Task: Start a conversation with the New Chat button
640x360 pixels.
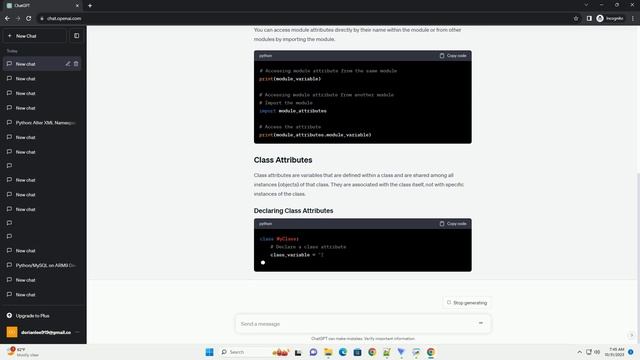Action: pos(35,36)
